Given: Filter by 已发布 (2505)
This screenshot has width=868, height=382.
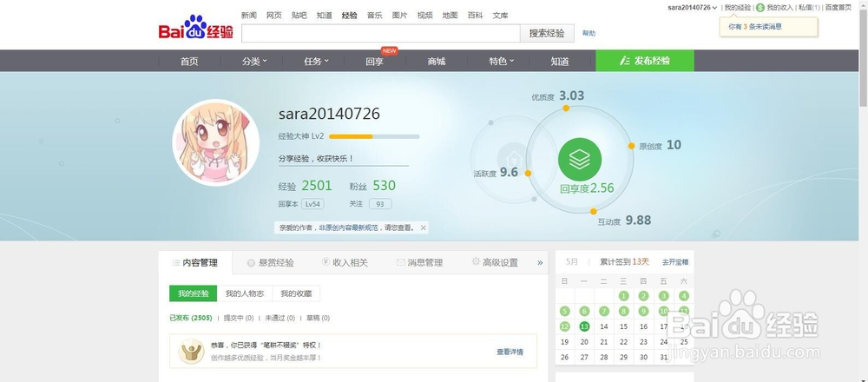Looking at the screenshot, I should 190,319.
